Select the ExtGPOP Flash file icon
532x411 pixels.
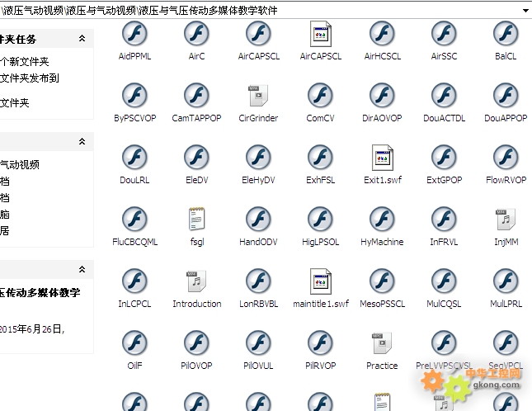click(444, 157)
